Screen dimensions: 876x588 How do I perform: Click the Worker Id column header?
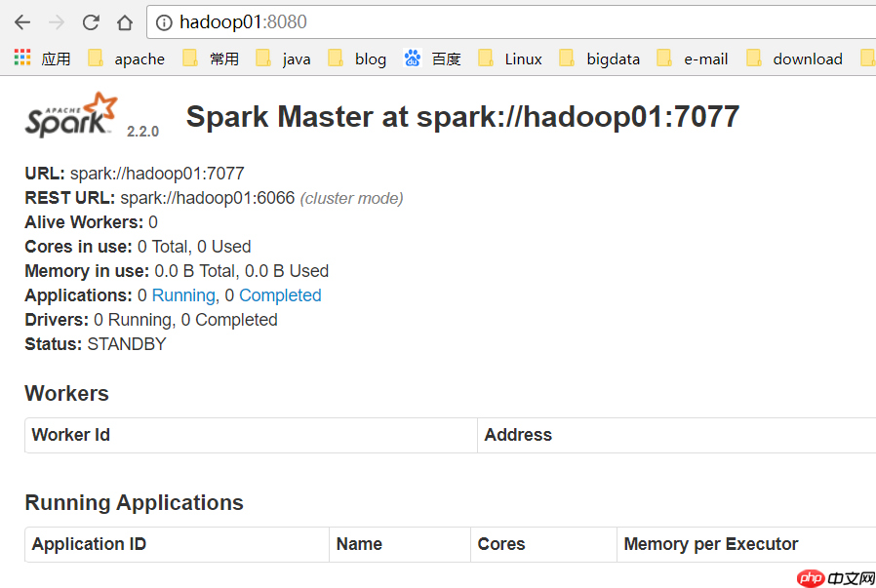70,435
